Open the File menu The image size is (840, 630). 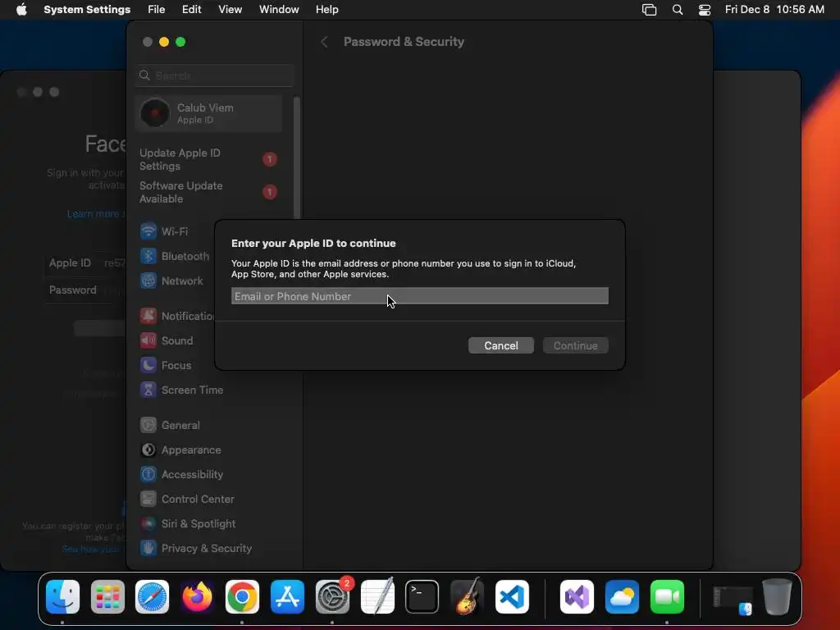click(156, 10)
